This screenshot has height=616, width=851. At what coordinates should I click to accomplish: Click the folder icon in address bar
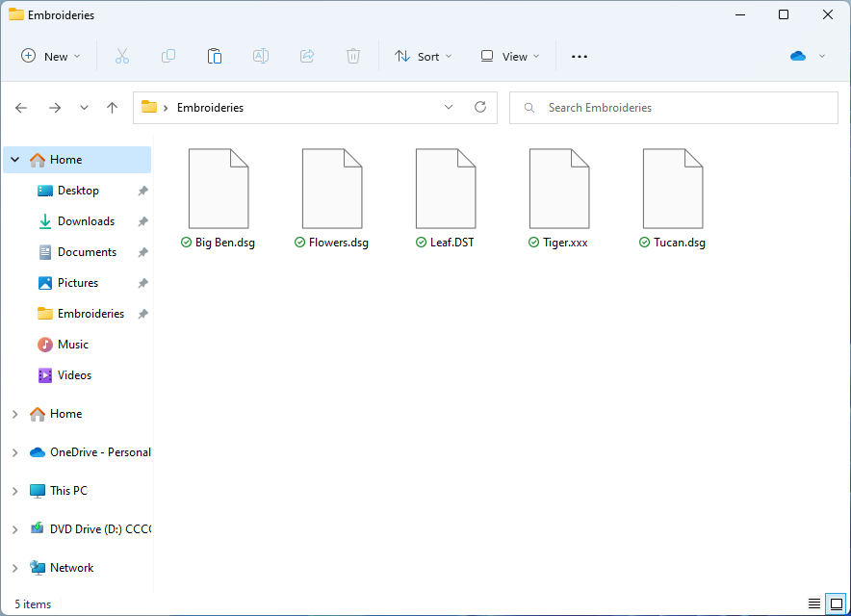tap(149, 107)
